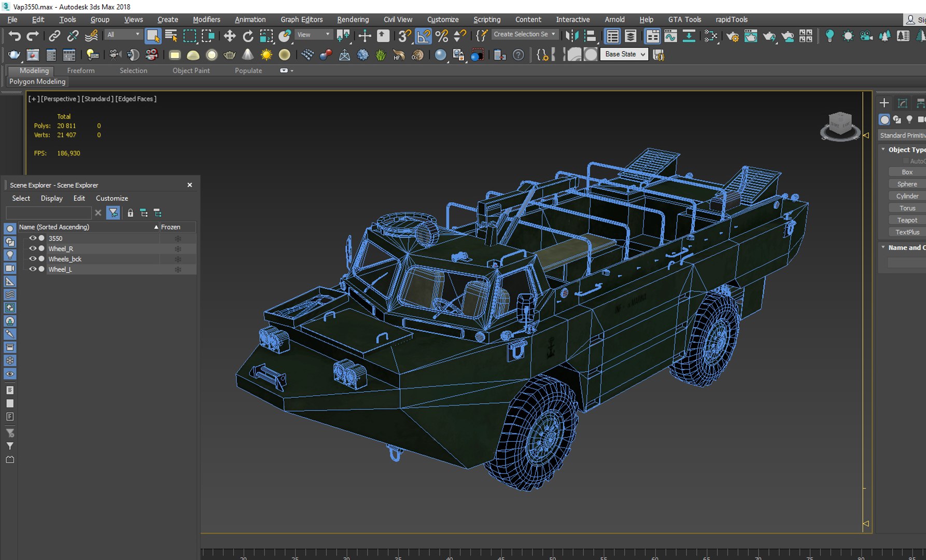Close the Scene Explorer panel

190,185
